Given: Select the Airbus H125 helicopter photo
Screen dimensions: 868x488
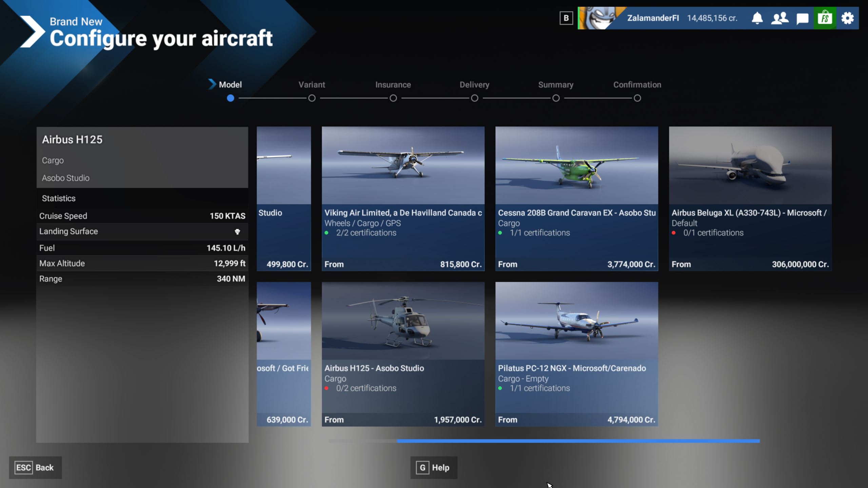Looking at the screenshot, I should pos(403,321).
